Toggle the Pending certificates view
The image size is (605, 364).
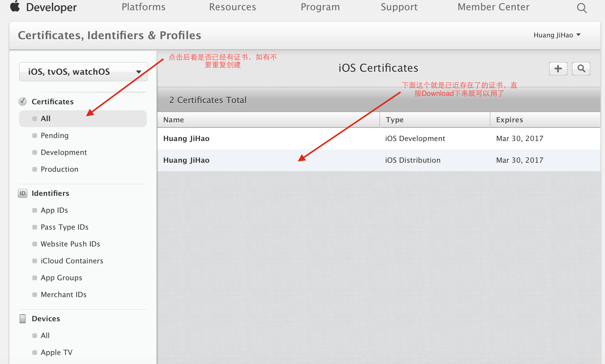coord(55,136)
